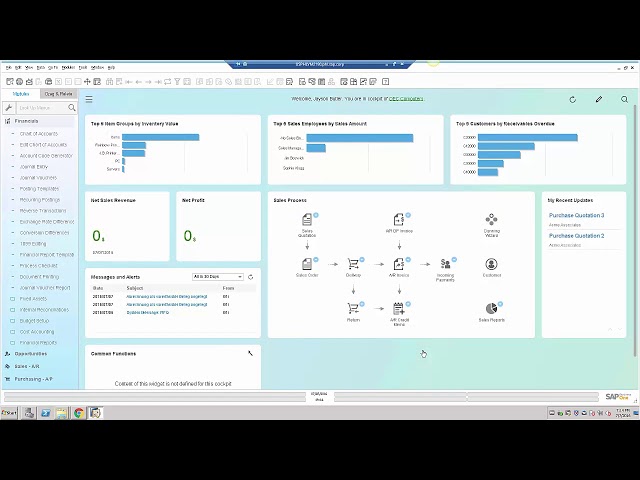640x480 pixels.
Task: Open Chart of Accounts in the tree
Action: (x=39, y=134)
